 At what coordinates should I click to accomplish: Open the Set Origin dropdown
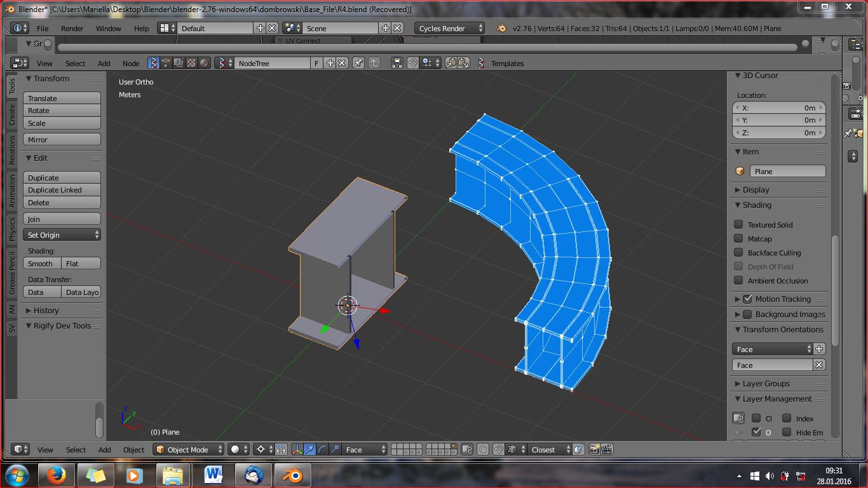click(x=62, y=234)
